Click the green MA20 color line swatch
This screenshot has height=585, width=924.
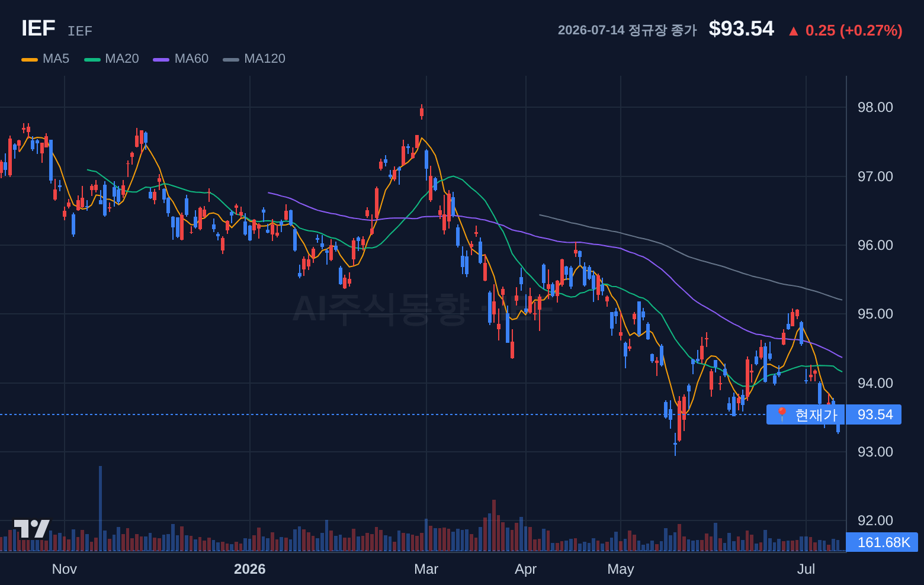(x=92, y=59)
